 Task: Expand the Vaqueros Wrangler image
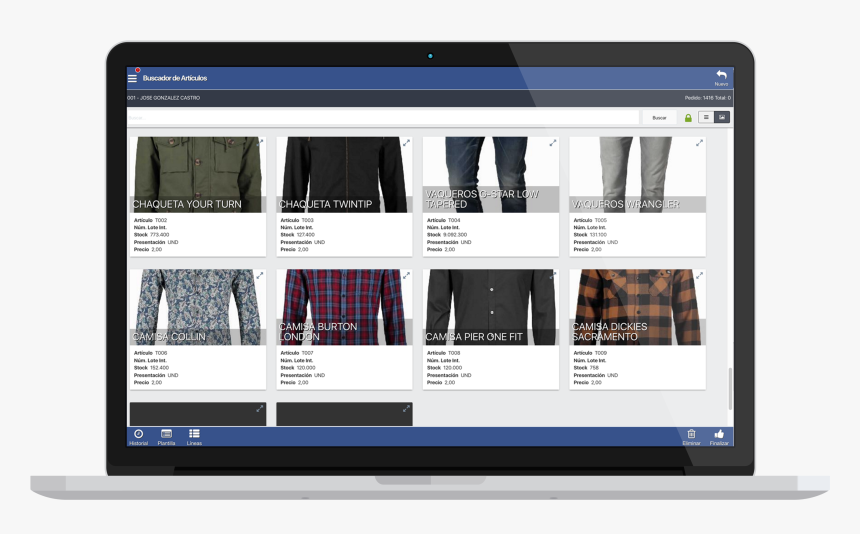click(x=699, y=143)
